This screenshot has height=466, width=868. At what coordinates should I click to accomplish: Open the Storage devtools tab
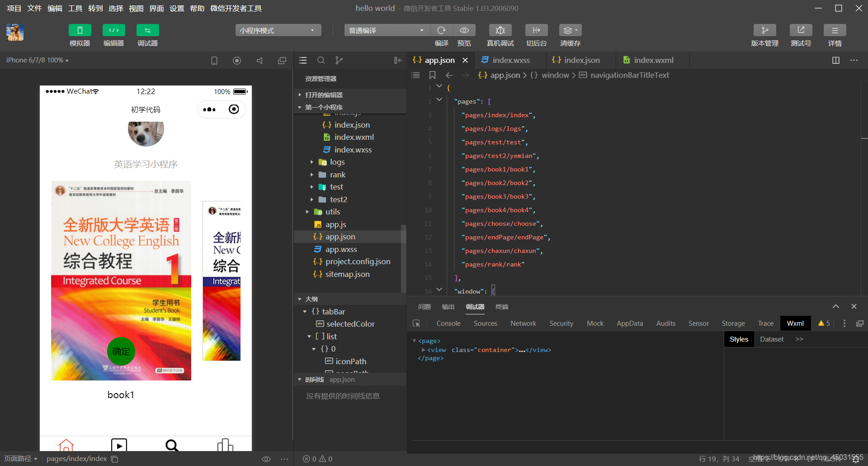click(733, 323)
